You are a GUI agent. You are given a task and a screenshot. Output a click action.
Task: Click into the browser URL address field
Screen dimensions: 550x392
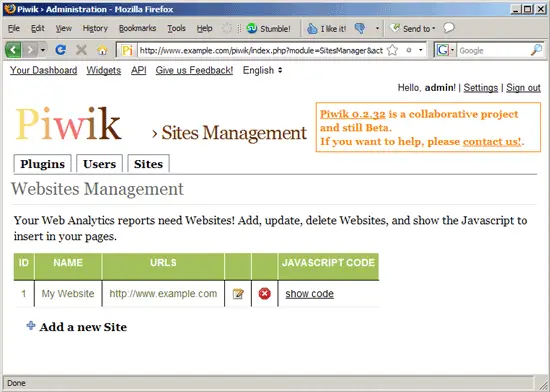pyautogui.click(x=261, y=50)
